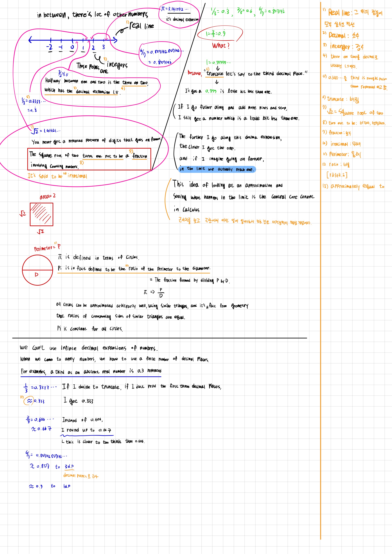Screen dimensions: 392x554
Task: Click glossary entry "fraction : 분수"
Action: point(337,133)
